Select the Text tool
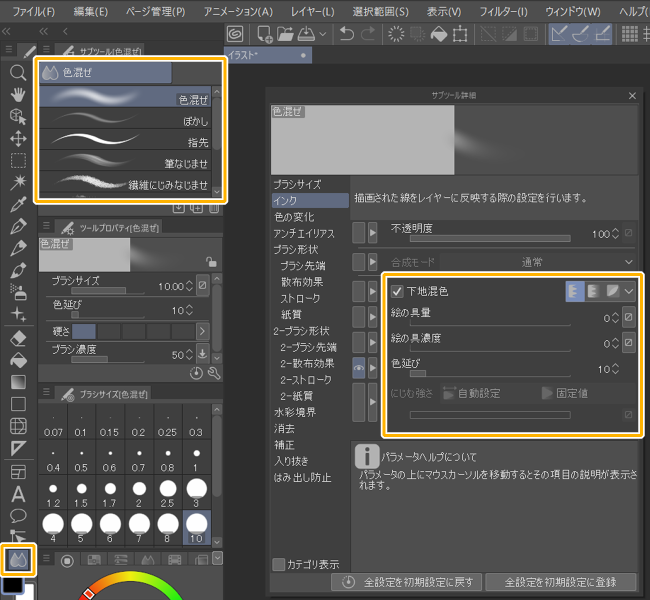 18,494
